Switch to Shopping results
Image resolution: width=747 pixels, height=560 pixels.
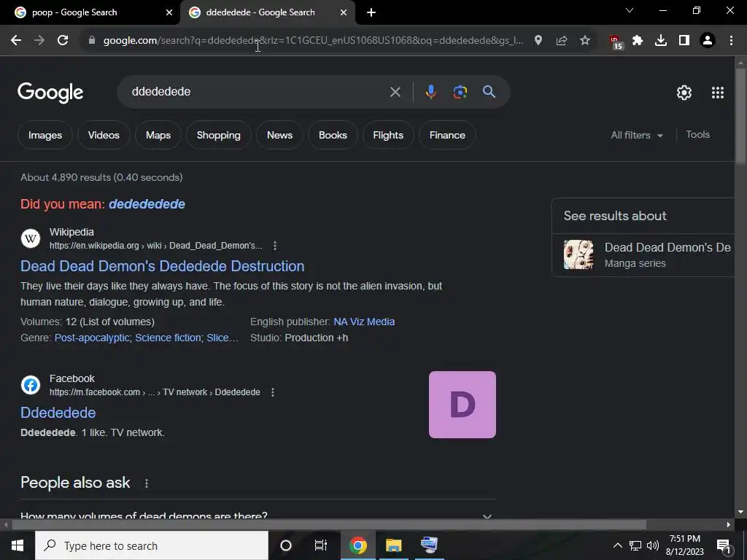coord(219,135)
